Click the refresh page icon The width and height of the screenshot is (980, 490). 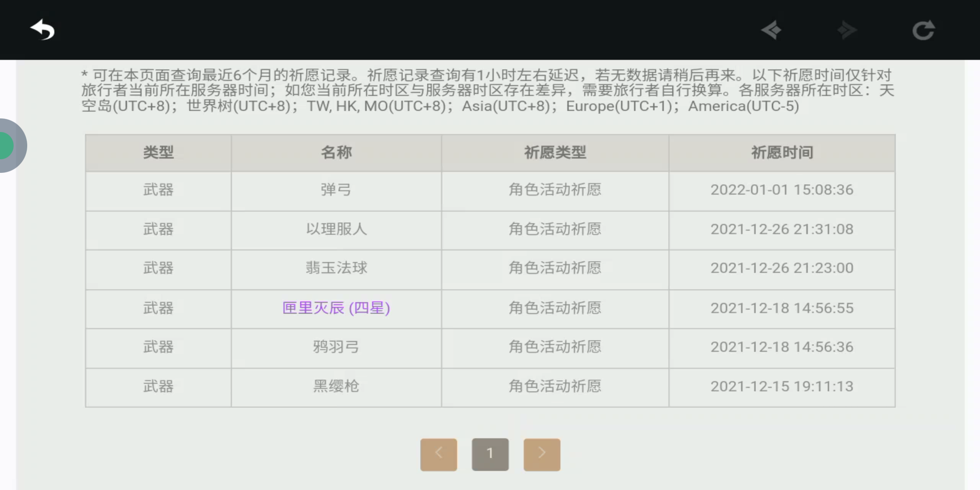point(923,30)
